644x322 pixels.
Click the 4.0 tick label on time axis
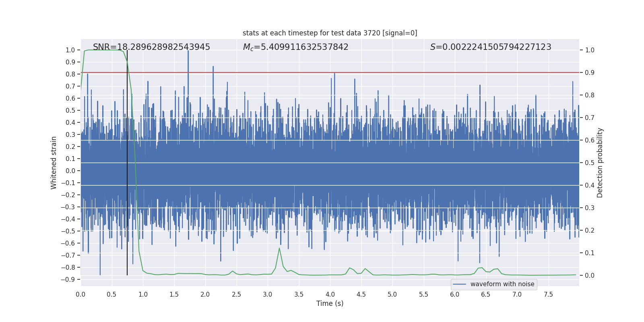coord(330,294)
